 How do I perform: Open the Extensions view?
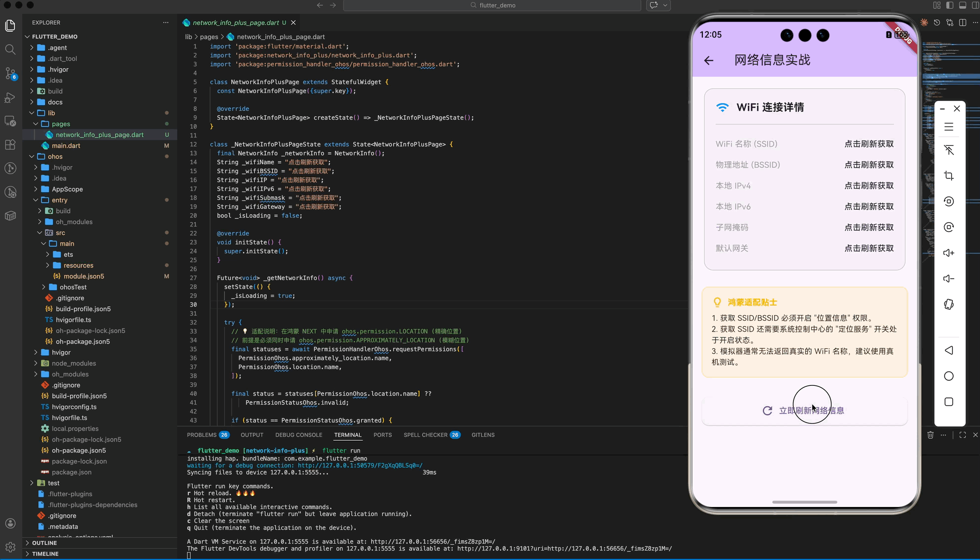click(10, 144)
